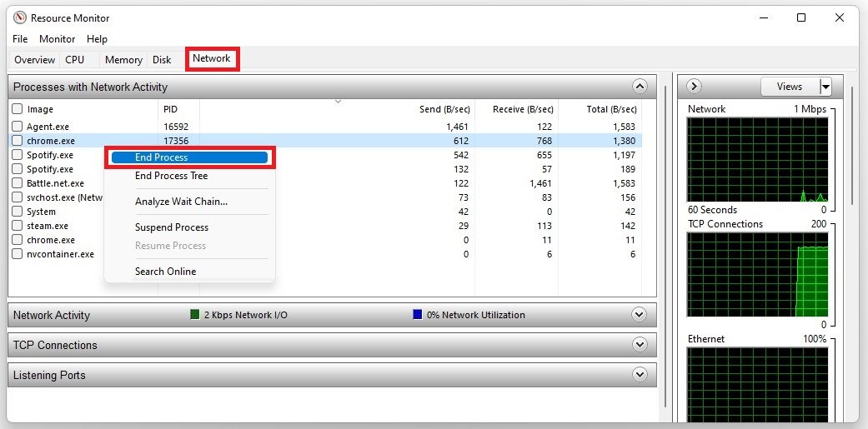The image size is (868, 429).
Task: Expand the Listening Ports section
Action: click(x=640, y=374)
